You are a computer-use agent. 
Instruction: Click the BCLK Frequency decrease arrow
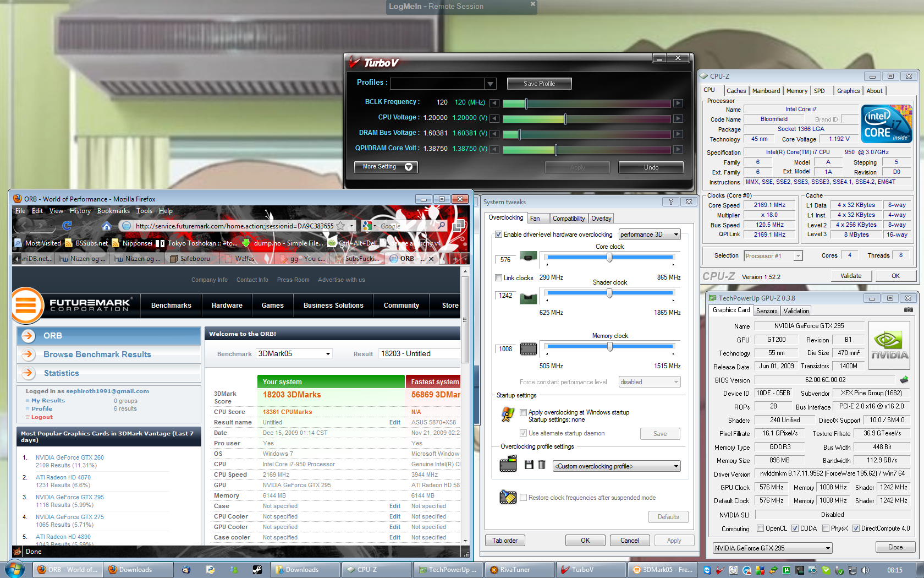494,103
